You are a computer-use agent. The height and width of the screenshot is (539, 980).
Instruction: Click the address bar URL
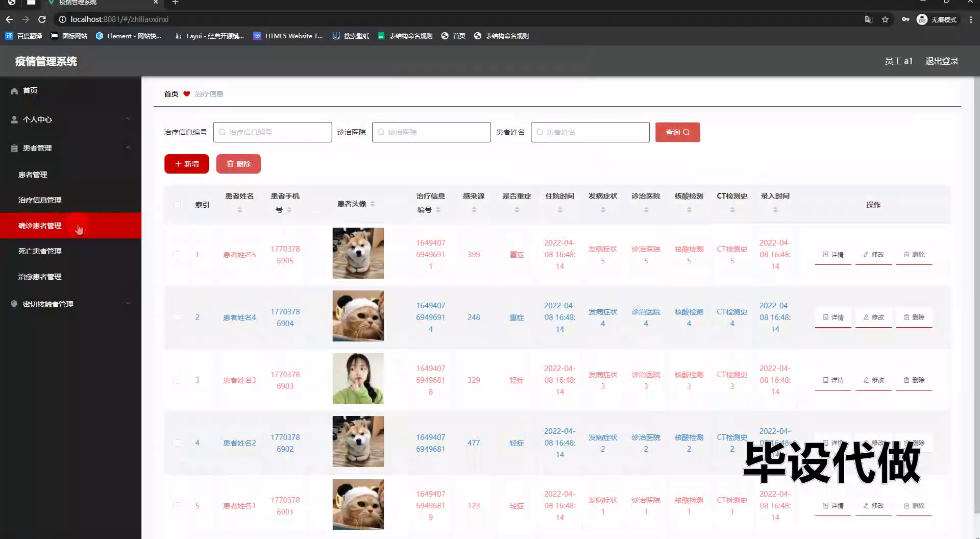click(119, 19)
